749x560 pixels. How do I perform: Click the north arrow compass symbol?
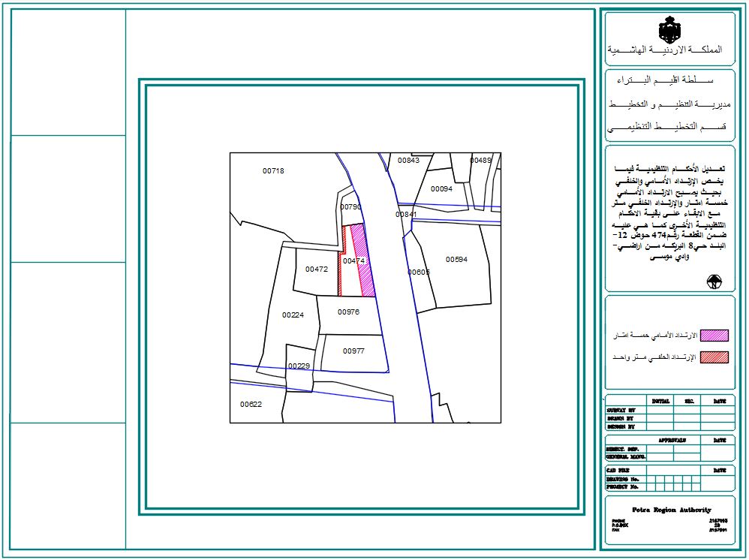pos(714,282)
